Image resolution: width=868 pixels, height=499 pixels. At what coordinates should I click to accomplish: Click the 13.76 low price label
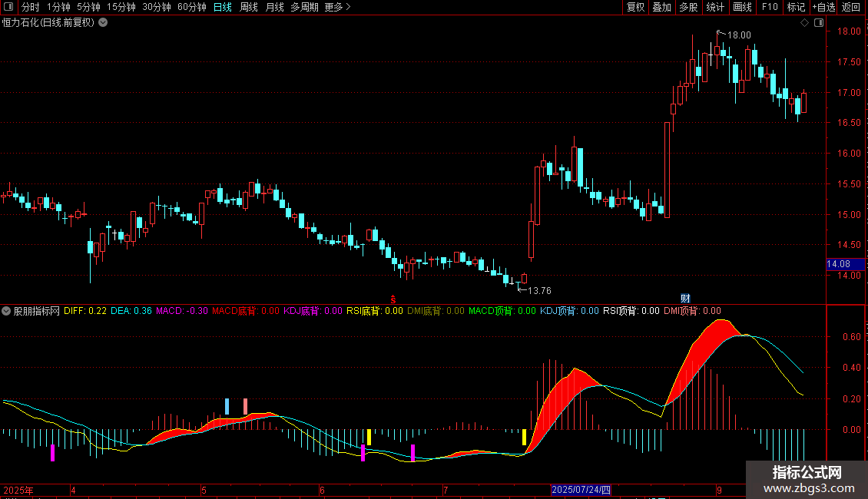tap(539, 290)
